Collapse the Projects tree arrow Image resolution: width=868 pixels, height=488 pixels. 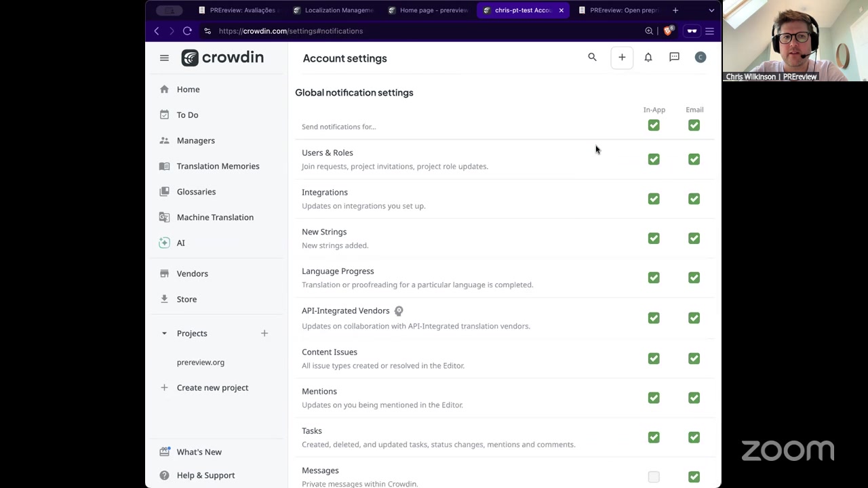164,333
